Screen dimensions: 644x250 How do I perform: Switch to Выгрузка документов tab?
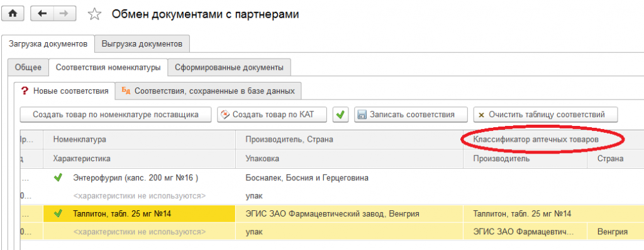click(x=142, y=43)
